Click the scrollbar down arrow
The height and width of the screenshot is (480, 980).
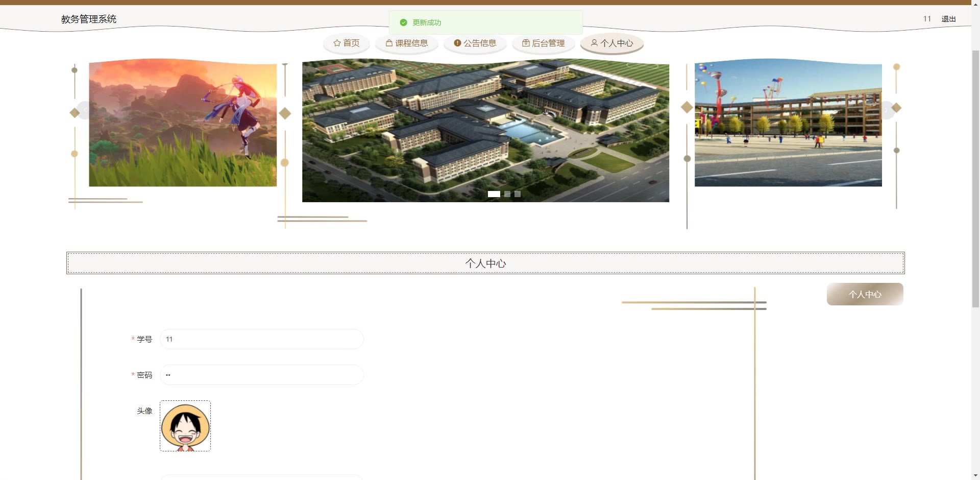(975, 475)
